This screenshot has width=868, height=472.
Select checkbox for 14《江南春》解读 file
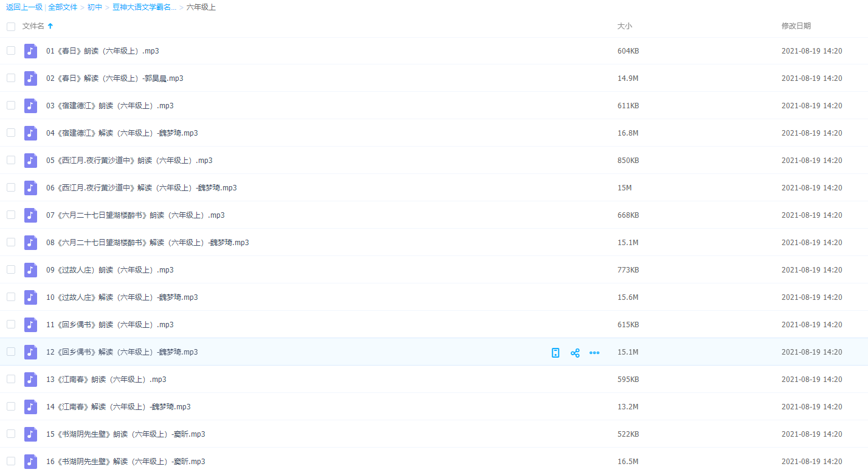11,406
